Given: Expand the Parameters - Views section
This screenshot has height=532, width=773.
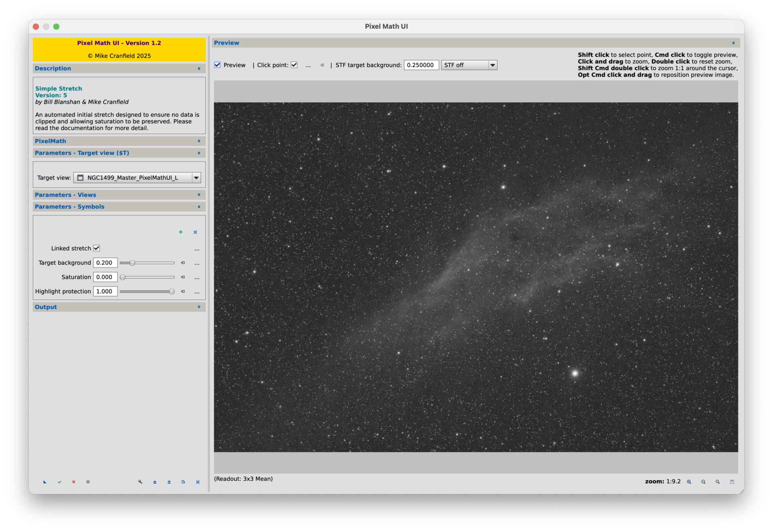Looking at the screenshot, I should [119, 195].
